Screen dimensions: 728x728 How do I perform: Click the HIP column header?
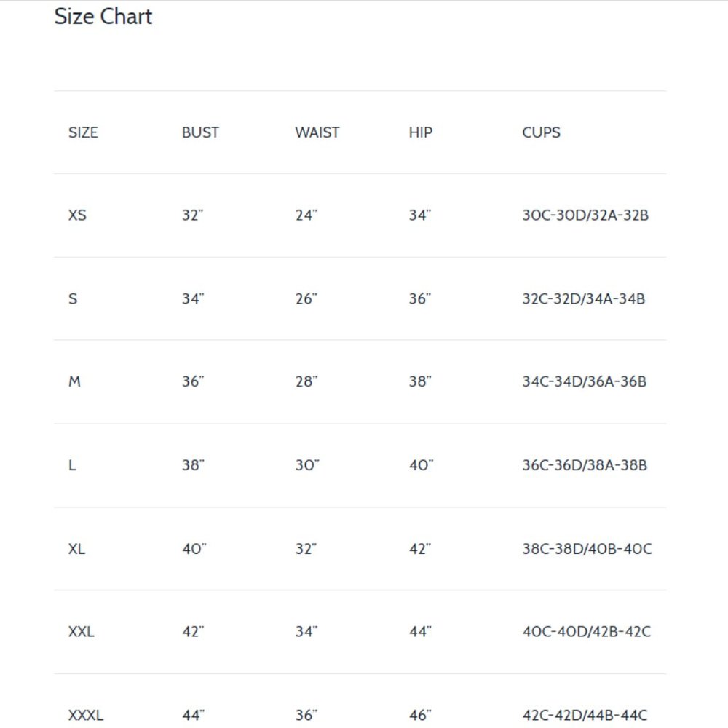421,132
